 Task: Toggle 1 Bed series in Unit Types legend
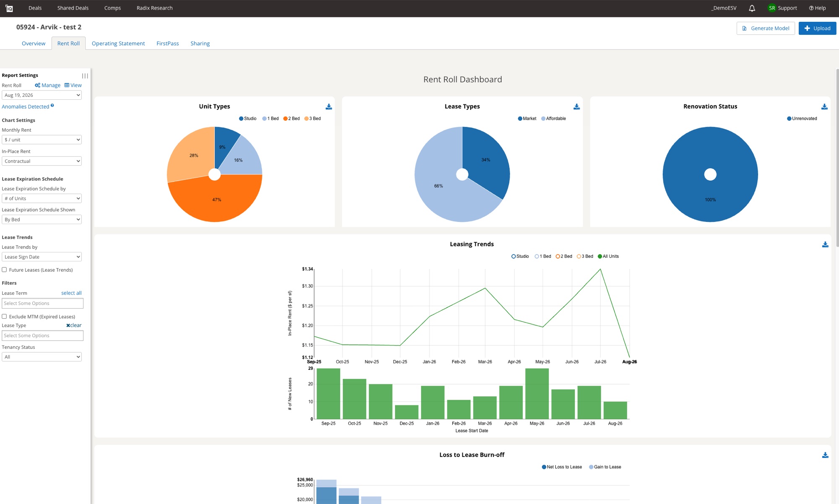(271, 119)
